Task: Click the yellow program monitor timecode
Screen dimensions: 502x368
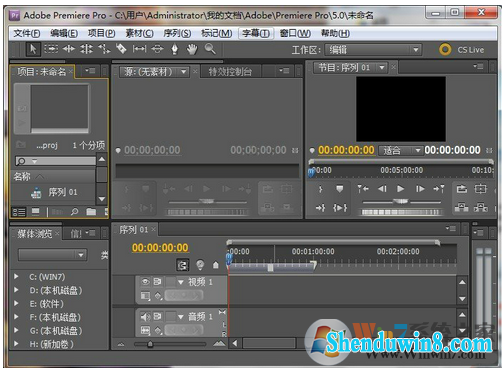Action: coord(346,150)
